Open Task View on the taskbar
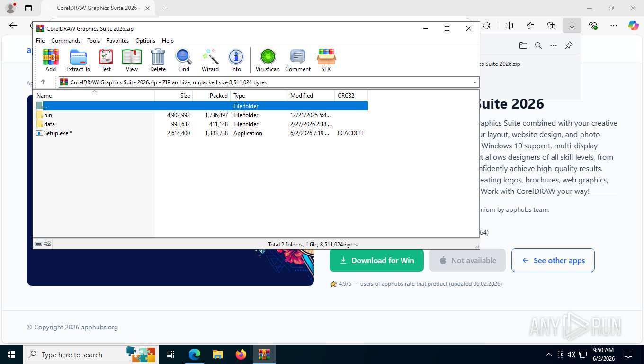Screen dimensions: 644x364 170,355
